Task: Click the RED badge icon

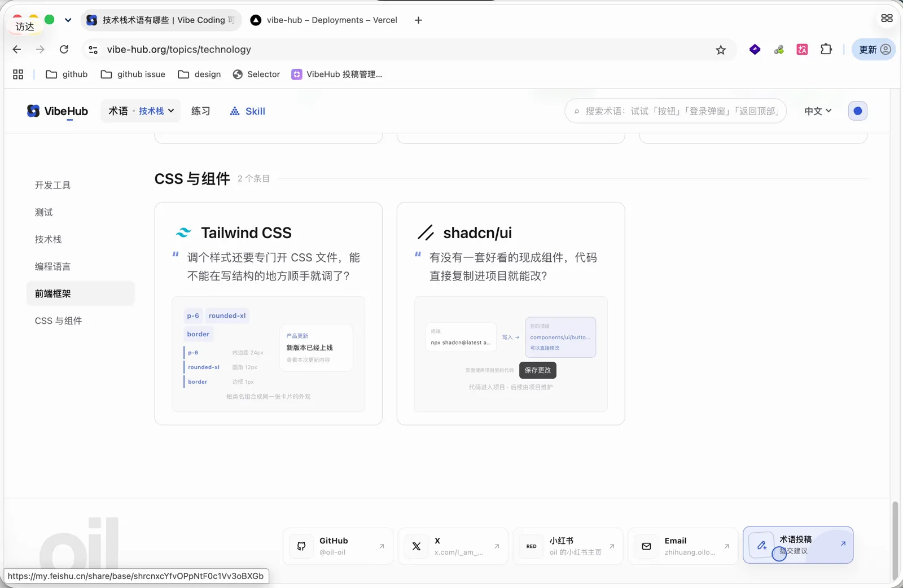Action: click(532, 546)
